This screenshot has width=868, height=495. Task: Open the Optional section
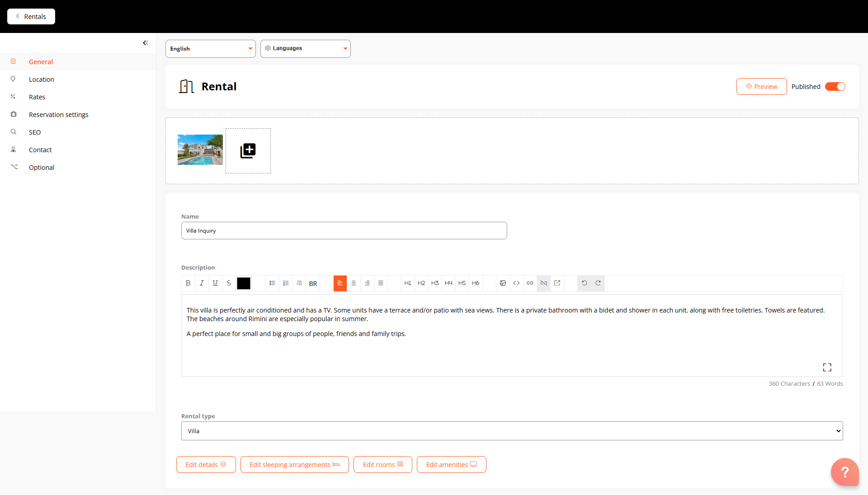pos(78,168)
